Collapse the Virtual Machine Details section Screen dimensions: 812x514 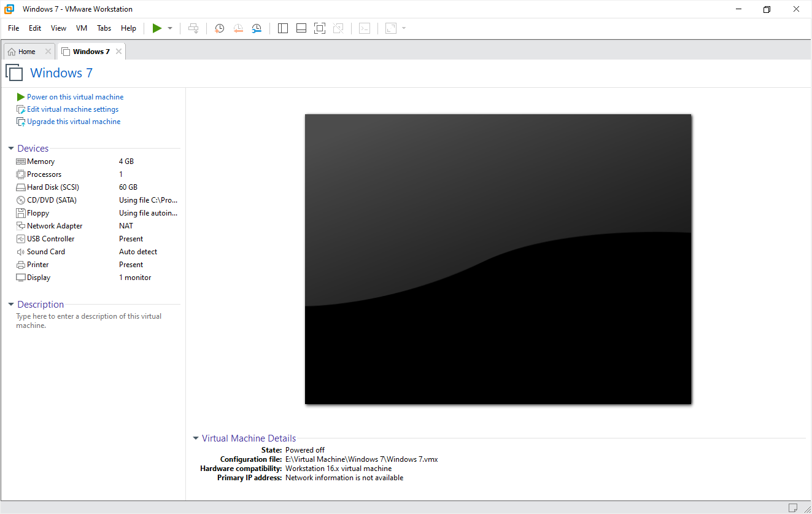click(196, 438)
